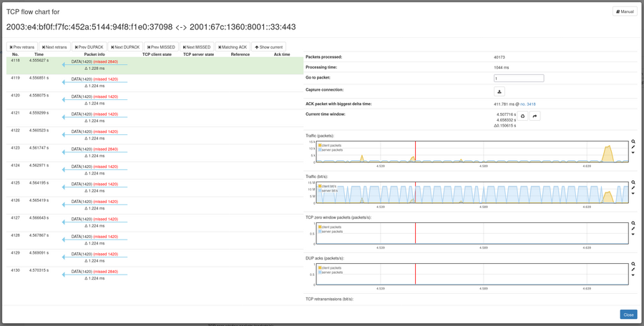Image resolution: width=644 pixels, height=326 pixels.
Task: Jump to Prev retrans packet
Action: pos(21,47)
